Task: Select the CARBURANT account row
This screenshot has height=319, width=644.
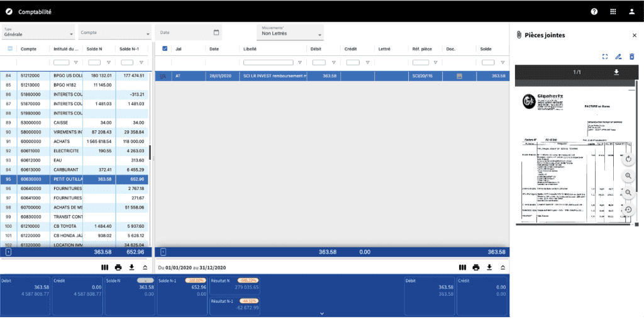Action: click(x=75, y=170)
